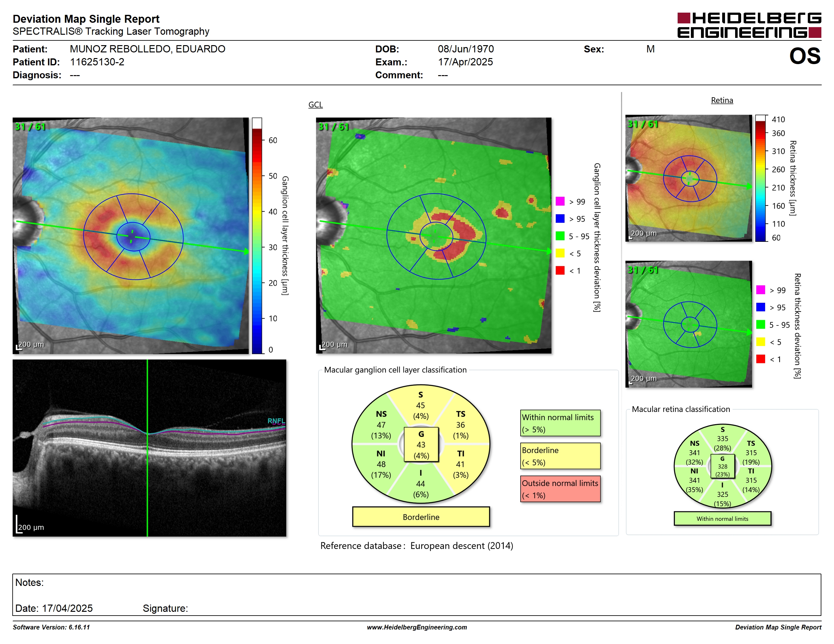Click the magenta >99 swatch in Retina legend
The height and width of the screenshot is (644, 834).
click(x=760, y=289)
